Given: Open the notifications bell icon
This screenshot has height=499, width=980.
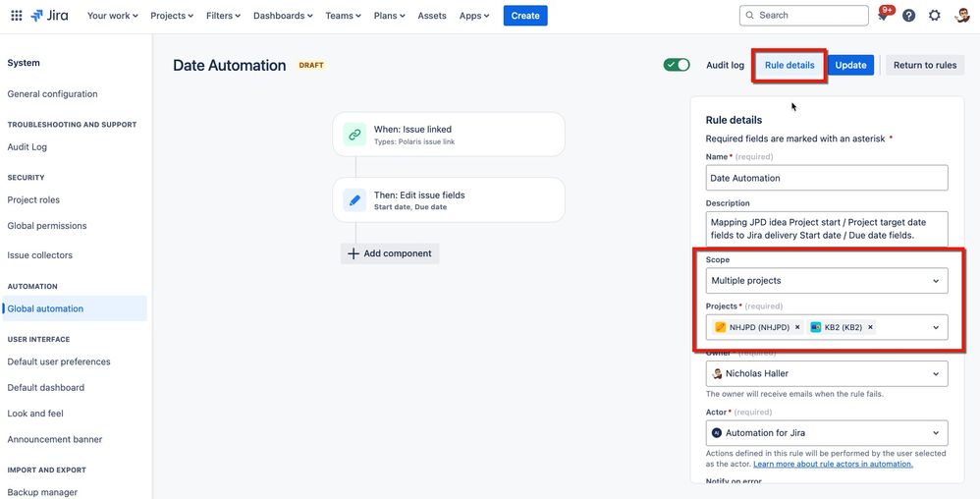Looking at the screenshot, I should pyautogui.click(x=883, y=16).
